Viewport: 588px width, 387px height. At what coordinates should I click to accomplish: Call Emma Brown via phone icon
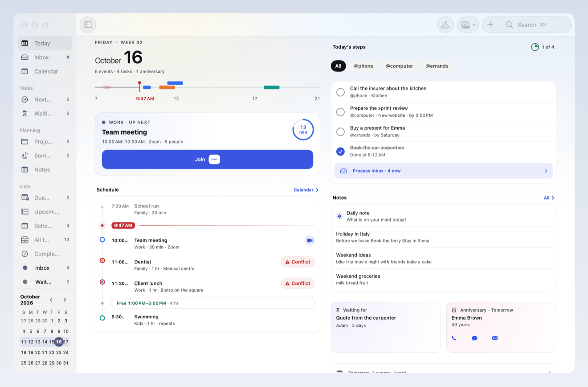click(x=454, y=338)
